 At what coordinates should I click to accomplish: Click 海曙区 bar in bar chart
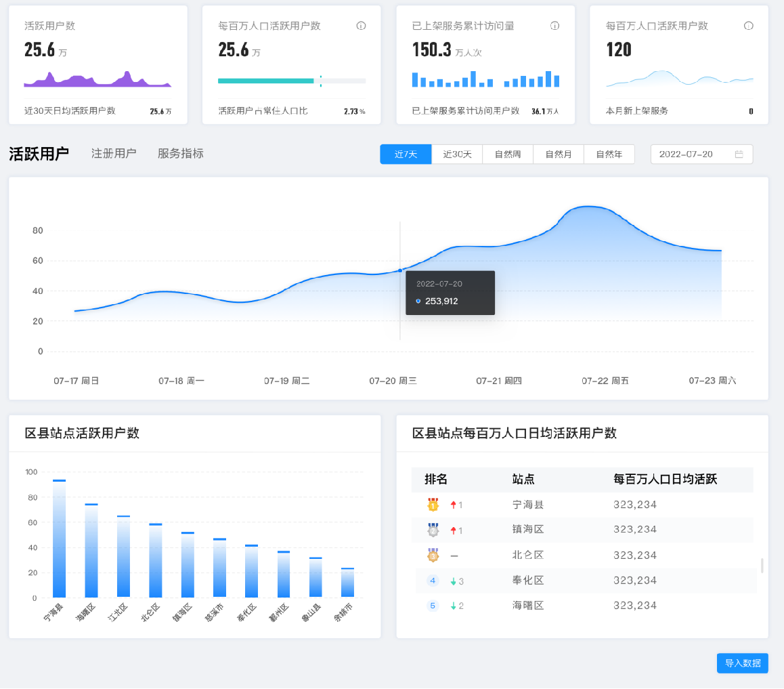click(x=91, y=550)
